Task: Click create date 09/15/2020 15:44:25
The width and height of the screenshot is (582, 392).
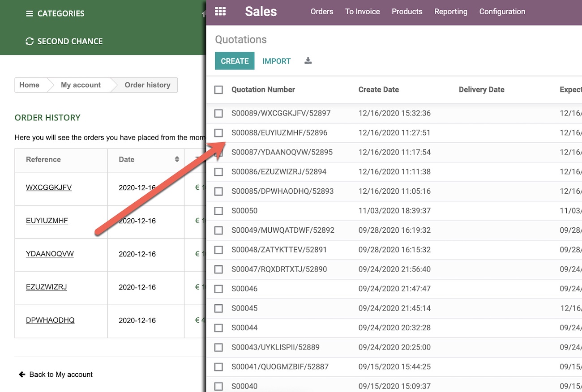Action: pos(394,367)
